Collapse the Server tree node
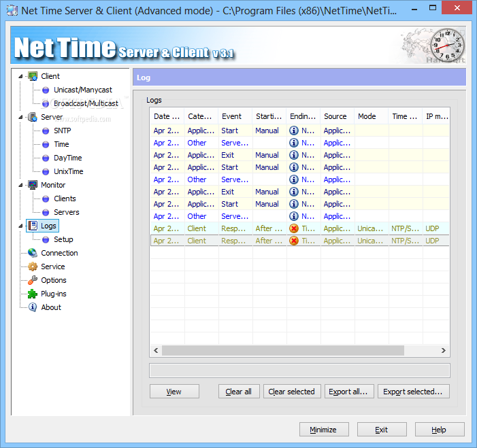 20,117
